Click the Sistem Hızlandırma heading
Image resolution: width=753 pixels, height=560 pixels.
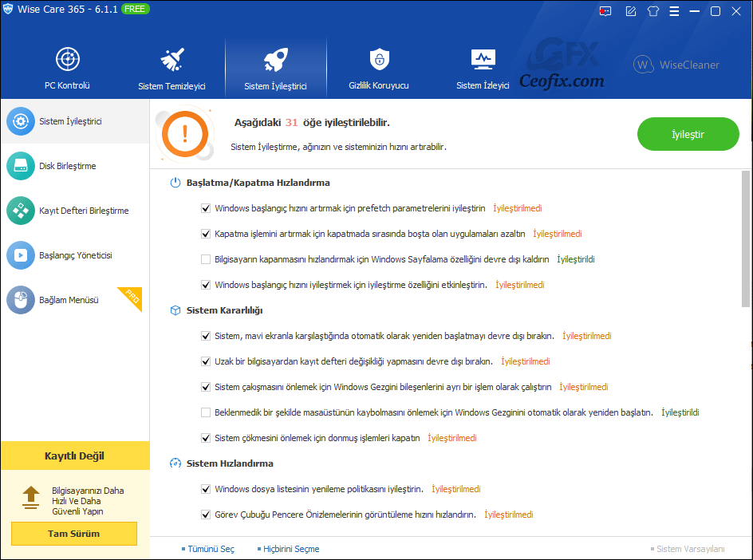click(230, 463)
